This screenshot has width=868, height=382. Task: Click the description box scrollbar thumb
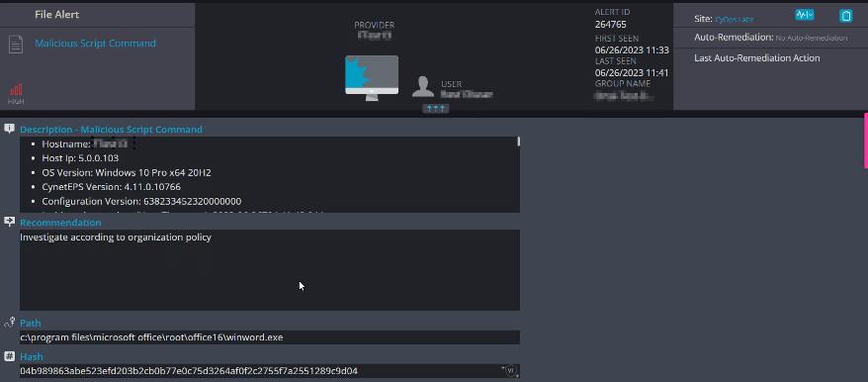[519, 142]
